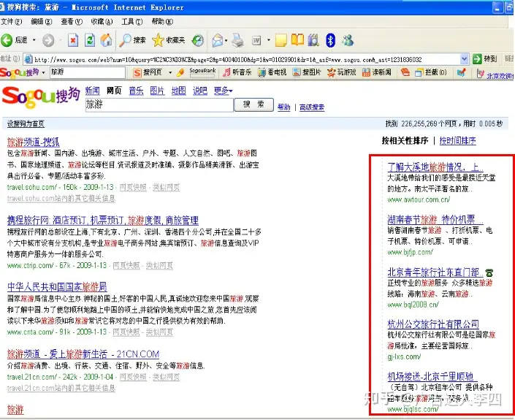Click the 转到 go button
The width and height of the screenshot is (515, 420).
(484, 59)
